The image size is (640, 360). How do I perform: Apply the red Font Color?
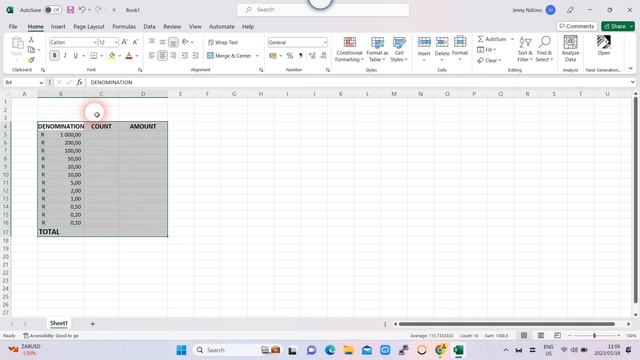point(129,56)
